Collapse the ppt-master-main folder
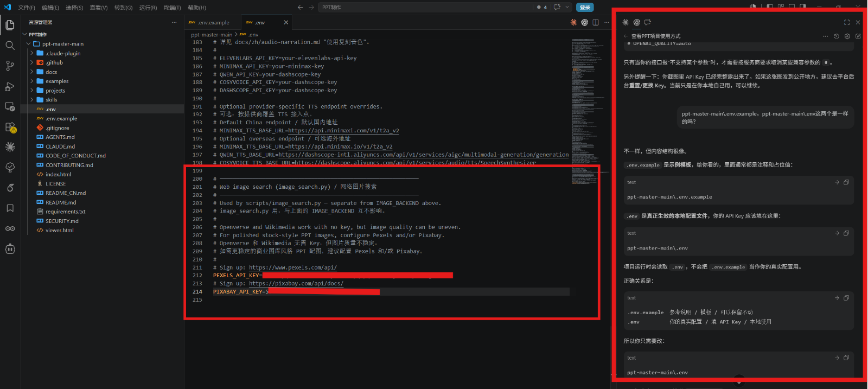The image size is (868, 389). click(x=29, y=44)
